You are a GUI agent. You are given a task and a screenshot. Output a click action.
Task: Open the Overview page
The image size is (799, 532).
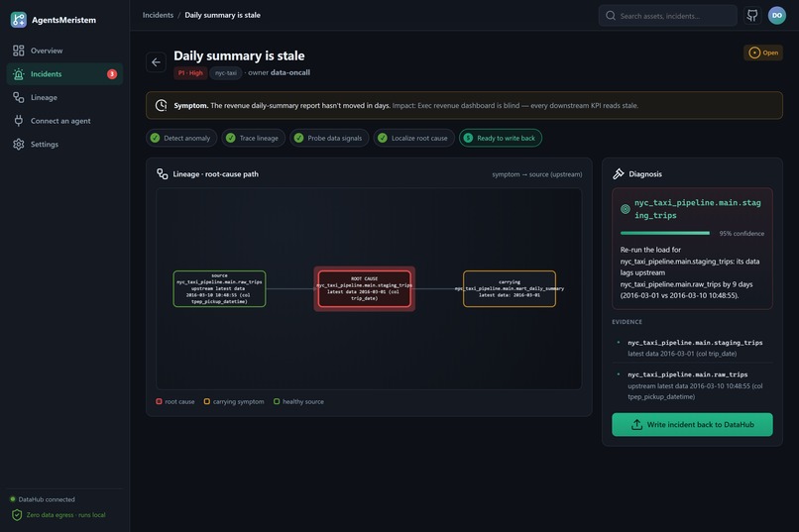pyautogui.click(x=64, y=51)
